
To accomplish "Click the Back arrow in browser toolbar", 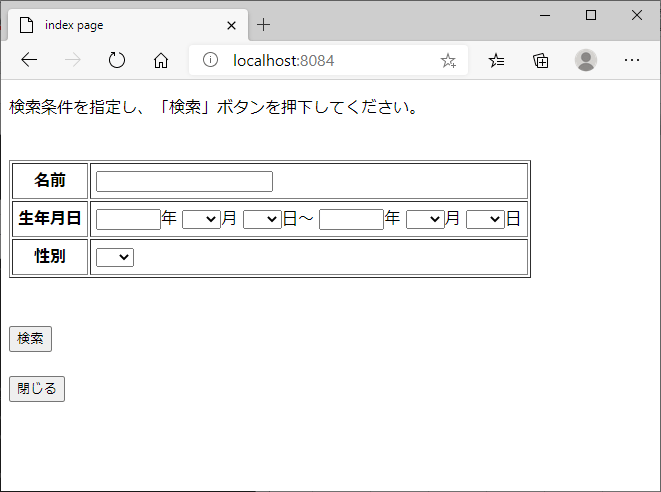I will click(29, 60).
